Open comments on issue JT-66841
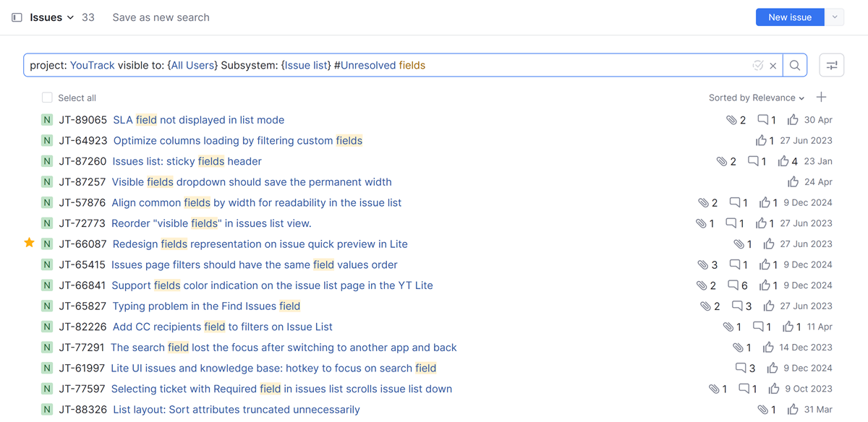Image resolution: width=868 pixels, height=422 pixels. [x=734, y=285]
